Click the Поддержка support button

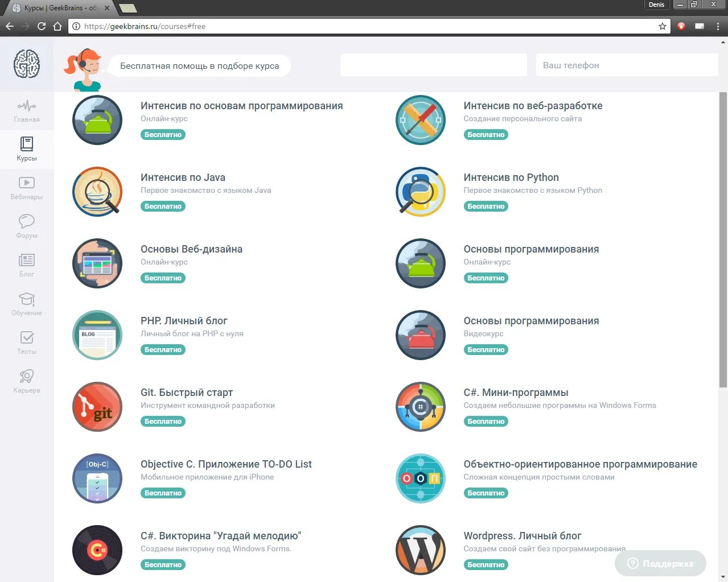tap(660, 563)
